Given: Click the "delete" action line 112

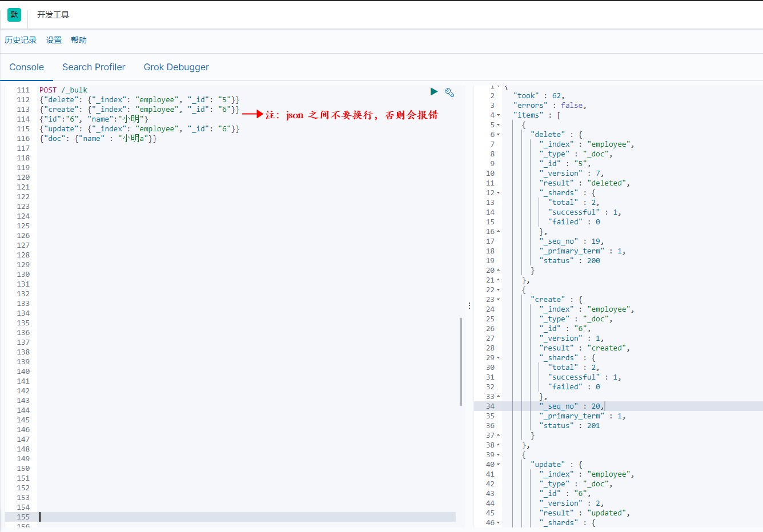Looking at the screenshot, I should pyautogui.click(x=139, y=100).
